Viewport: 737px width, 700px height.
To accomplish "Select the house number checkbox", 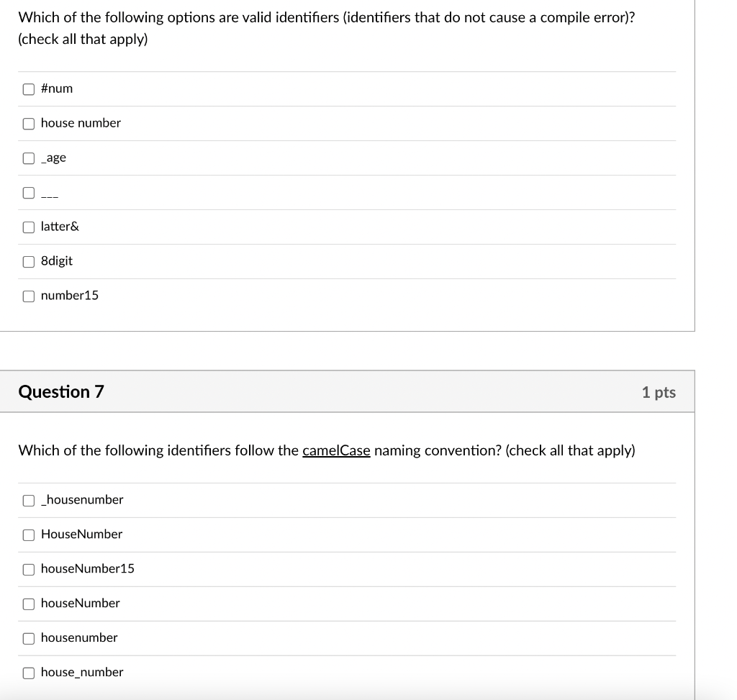I will [x=28, y=123].
